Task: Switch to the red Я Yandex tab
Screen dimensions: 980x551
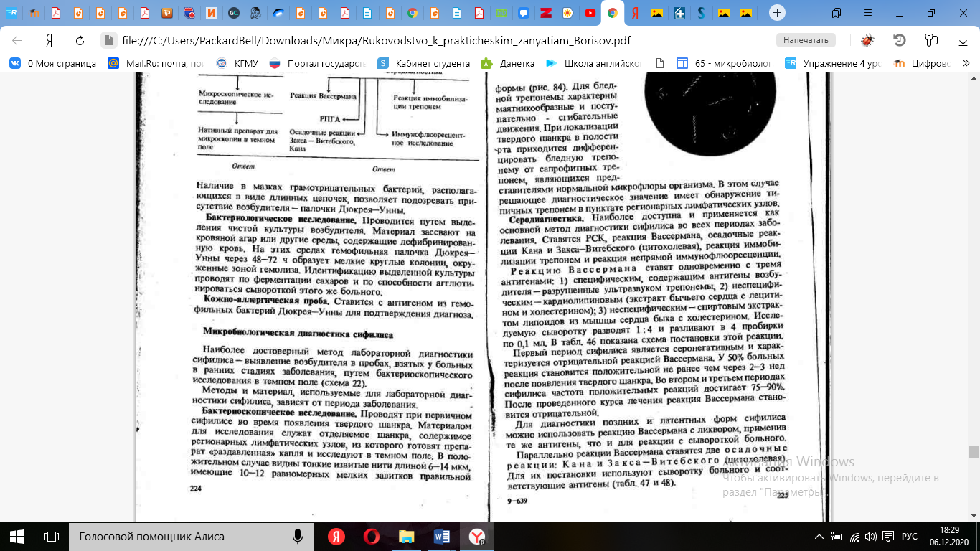Action: point(634,12)
